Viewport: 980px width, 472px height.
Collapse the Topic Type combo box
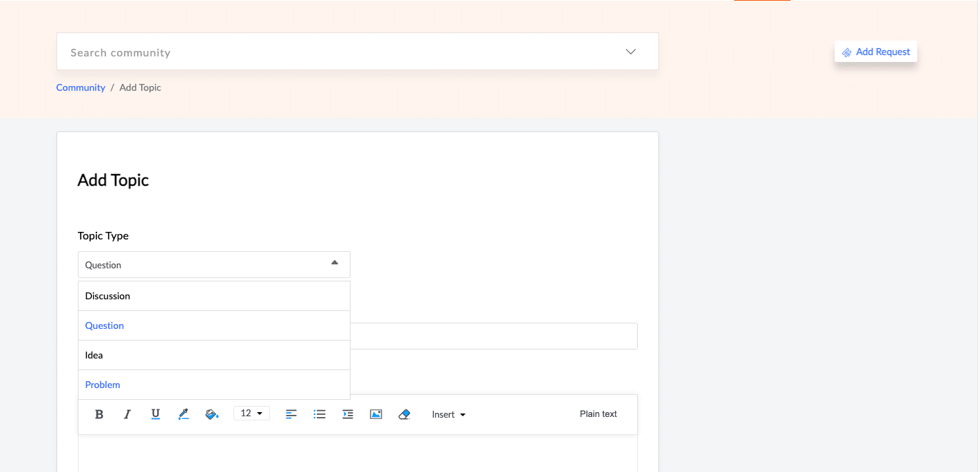click(x=214, y=265)
